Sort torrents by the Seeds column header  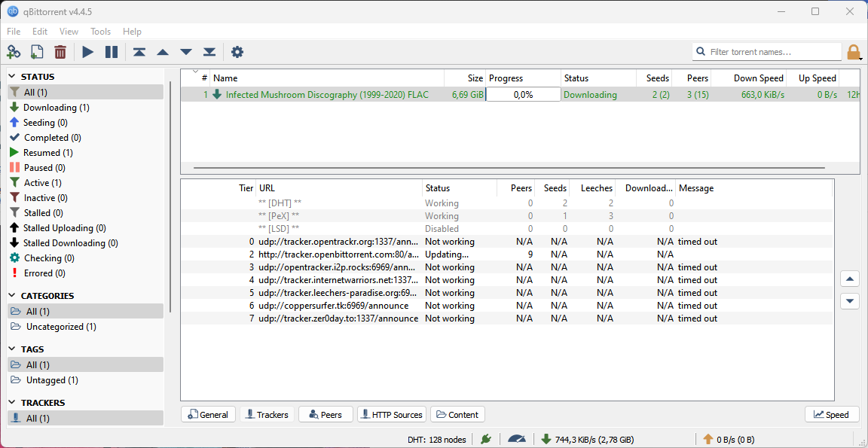(x=654, y=78)
